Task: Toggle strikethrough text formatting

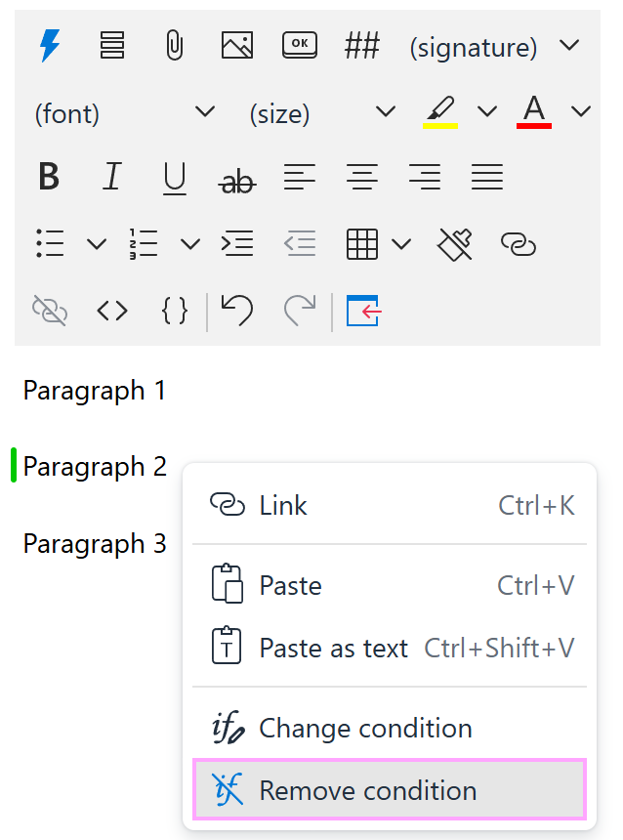Action: (x=237, y=180)
